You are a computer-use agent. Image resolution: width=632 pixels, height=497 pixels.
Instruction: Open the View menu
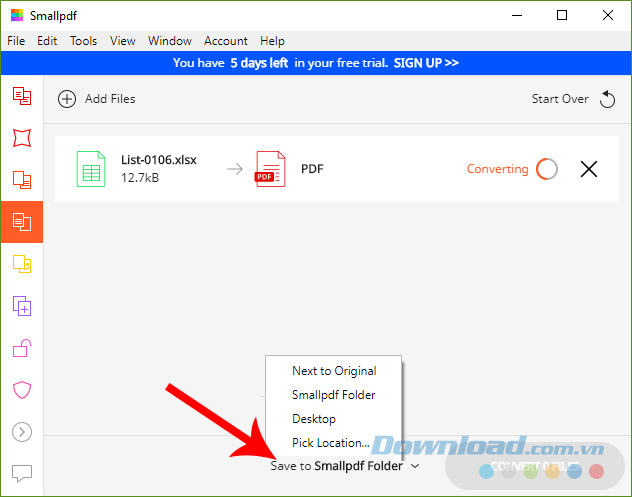click(x=123, y=41)
